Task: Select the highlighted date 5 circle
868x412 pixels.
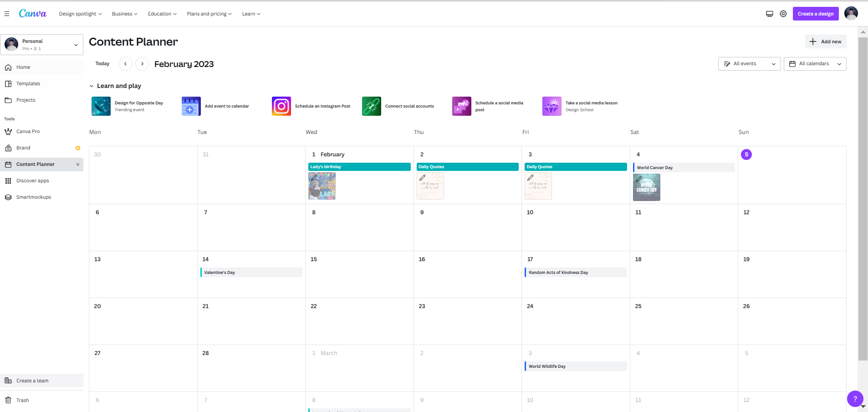Action: click(x=746, y=154)
